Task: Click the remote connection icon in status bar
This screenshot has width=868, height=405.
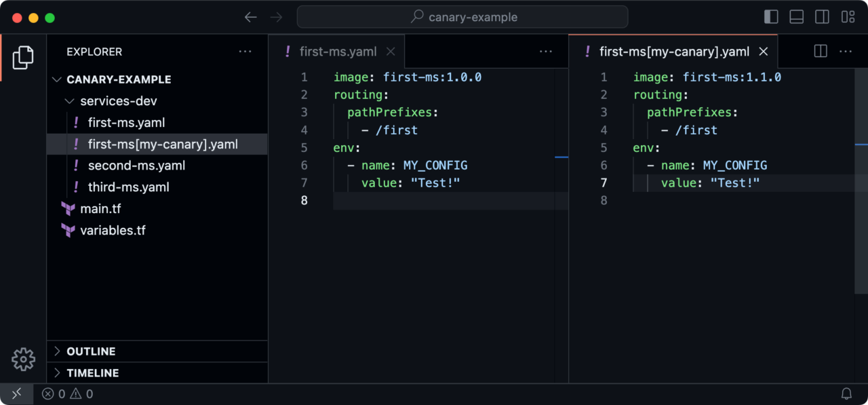Action: click(x=16, y=393)
